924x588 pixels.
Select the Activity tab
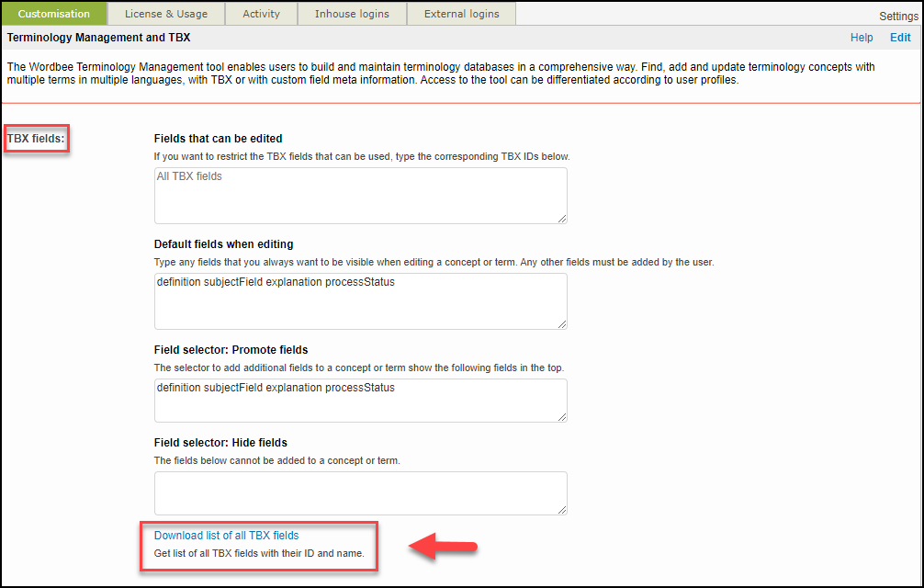click(262, 14)
